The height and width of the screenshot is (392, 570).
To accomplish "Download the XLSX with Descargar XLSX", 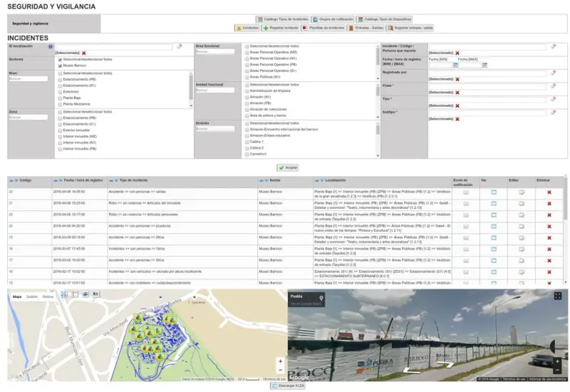I will pos(289,386).
